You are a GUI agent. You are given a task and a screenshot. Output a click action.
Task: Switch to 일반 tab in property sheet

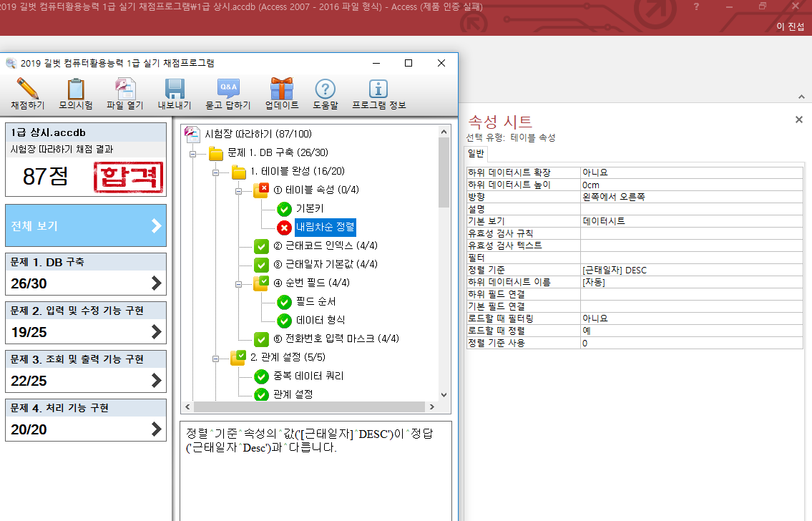click(x=476, y=152)
